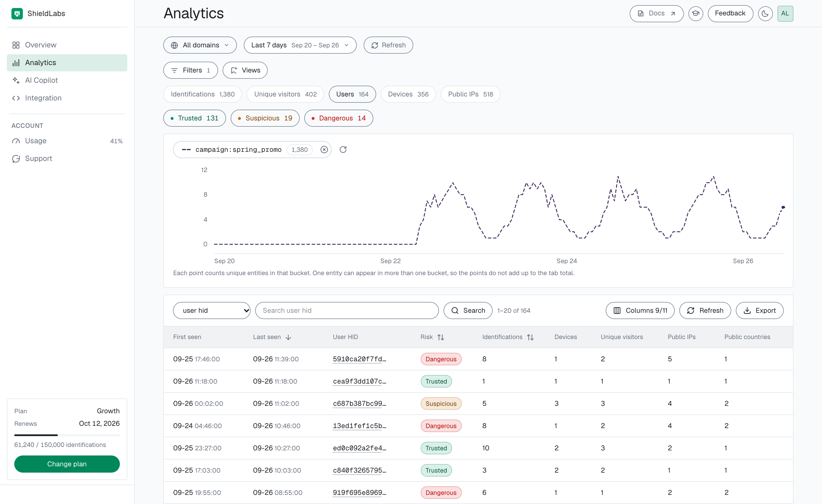Click the Search button
Viewport: 822px width, 504px height.
click(x=468, y=311)
